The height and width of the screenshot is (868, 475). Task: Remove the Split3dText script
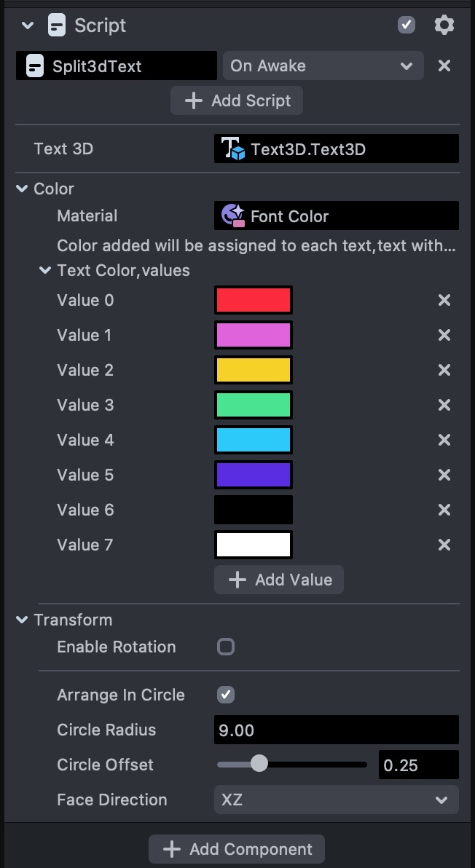coord(444,66)
